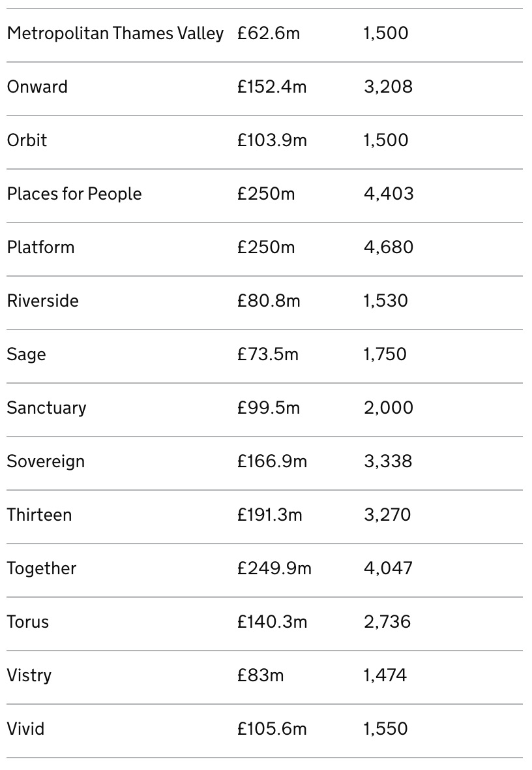Screen dimensions: 532x770
Task: Click the Platform row label
Action: 40,247
